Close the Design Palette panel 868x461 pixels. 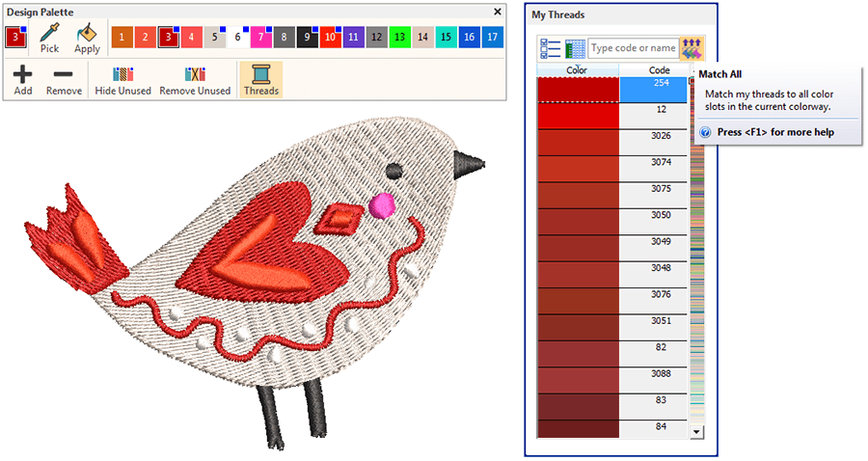(498, 12)
